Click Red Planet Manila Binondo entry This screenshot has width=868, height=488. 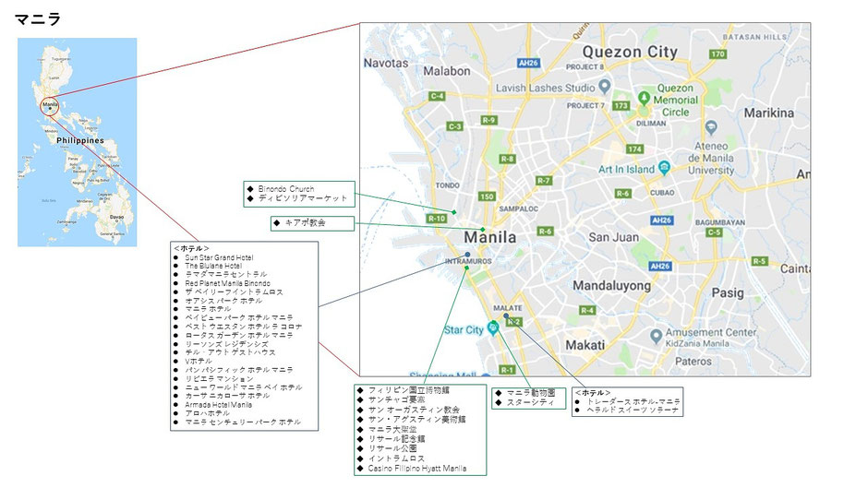227,283
